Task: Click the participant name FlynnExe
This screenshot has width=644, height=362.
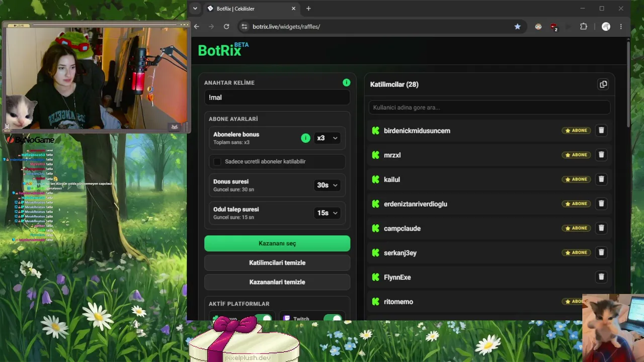Action: (x=397, y=277)
